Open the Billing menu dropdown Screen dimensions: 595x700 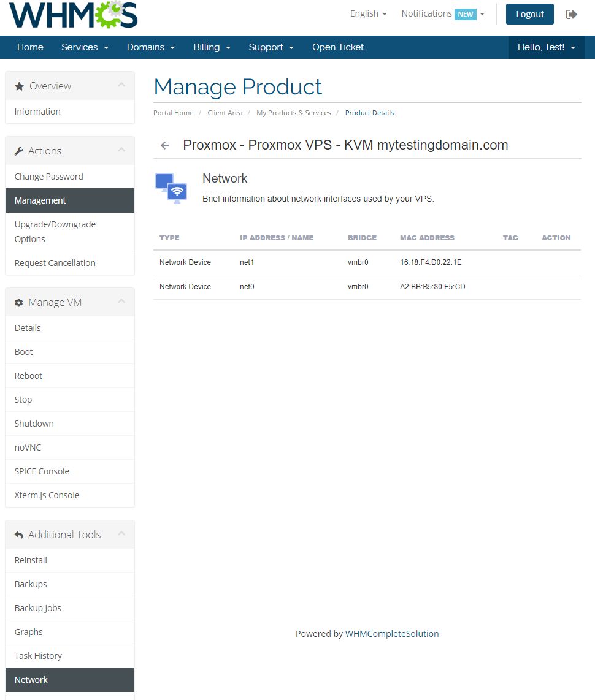click(212, 47)
